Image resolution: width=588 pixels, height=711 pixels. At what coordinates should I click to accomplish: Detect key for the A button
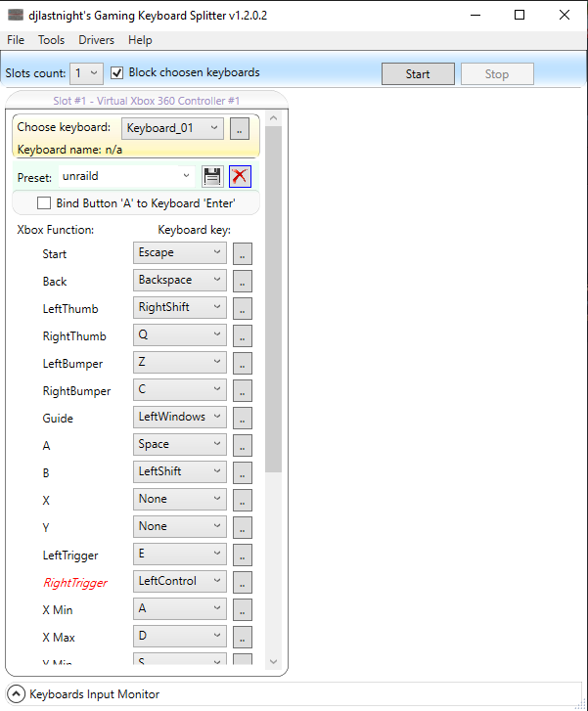point(243,445)
